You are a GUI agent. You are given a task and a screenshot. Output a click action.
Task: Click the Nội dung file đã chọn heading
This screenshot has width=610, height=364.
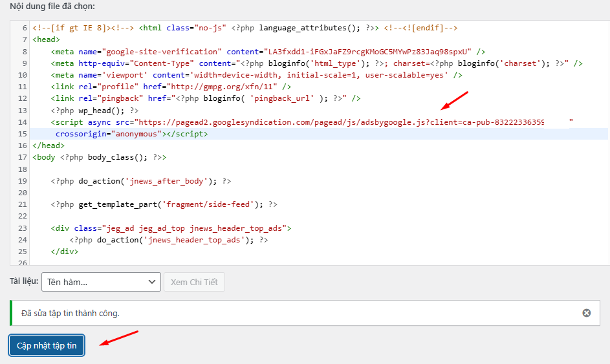(x=52, y=6)
